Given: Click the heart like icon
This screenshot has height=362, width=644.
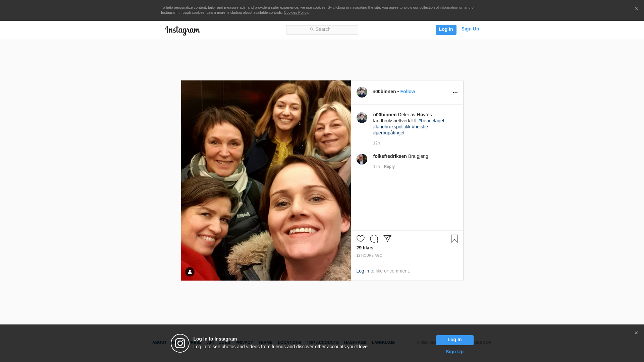Looking at the screenshot, I should [x=360, y=239].
